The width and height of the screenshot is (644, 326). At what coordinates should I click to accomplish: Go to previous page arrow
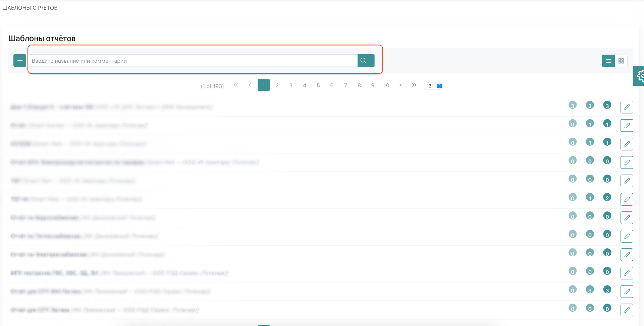(250, 85)
